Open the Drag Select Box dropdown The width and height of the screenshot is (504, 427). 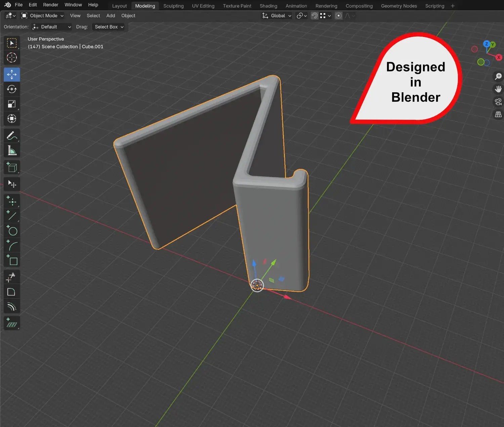click(109, 27)
